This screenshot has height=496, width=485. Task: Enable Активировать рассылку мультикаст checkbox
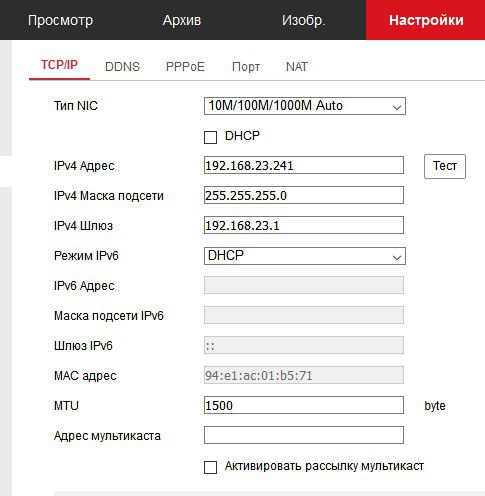(210, 467)
